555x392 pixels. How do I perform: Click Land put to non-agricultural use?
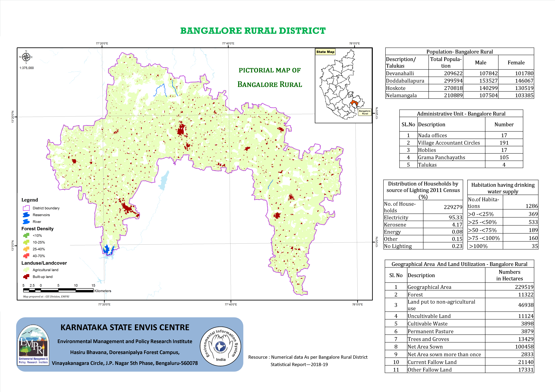tap(441, 305)
